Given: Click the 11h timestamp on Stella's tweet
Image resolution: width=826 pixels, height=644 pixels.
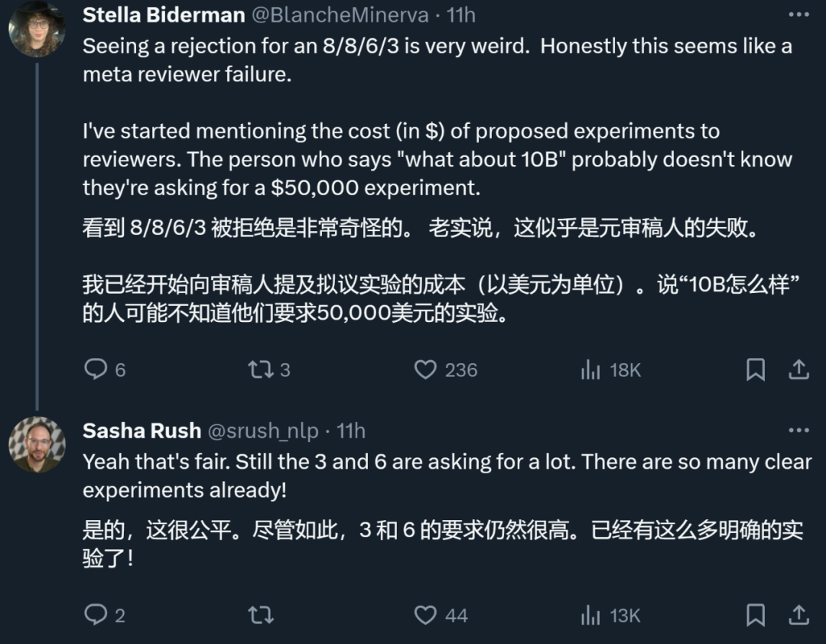Looking at the screenshot, I should pos(462,14).
